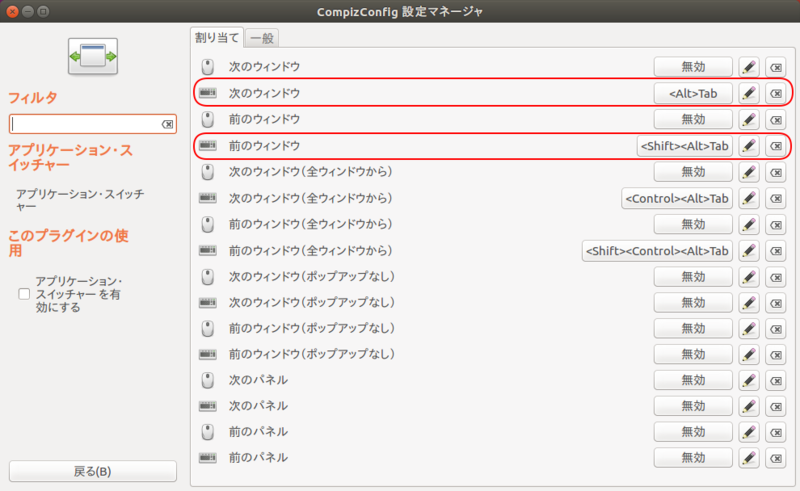Click 無効 button for mouse 前のパネル row
800x491 pixels.
(x=693, y=432)
